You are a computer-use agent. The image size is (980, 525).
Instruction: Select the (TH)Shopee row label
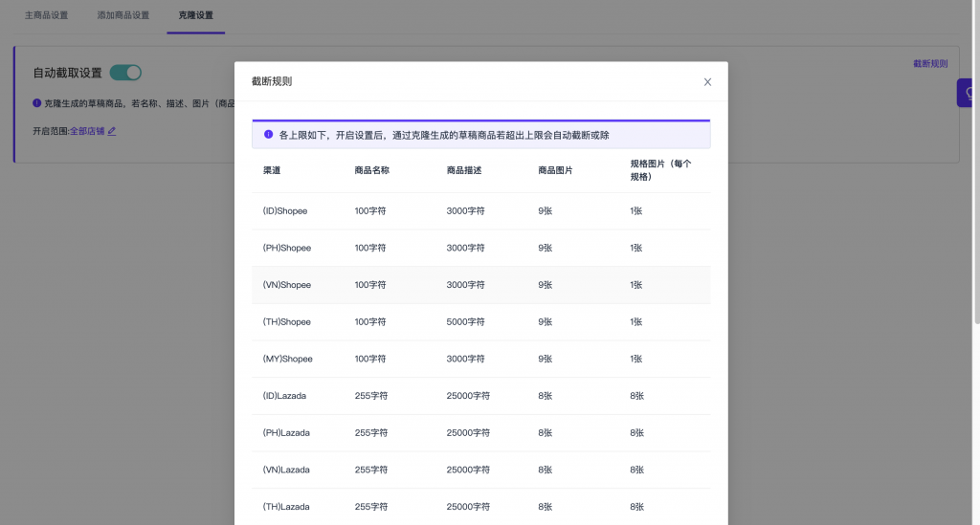(287, 322)
